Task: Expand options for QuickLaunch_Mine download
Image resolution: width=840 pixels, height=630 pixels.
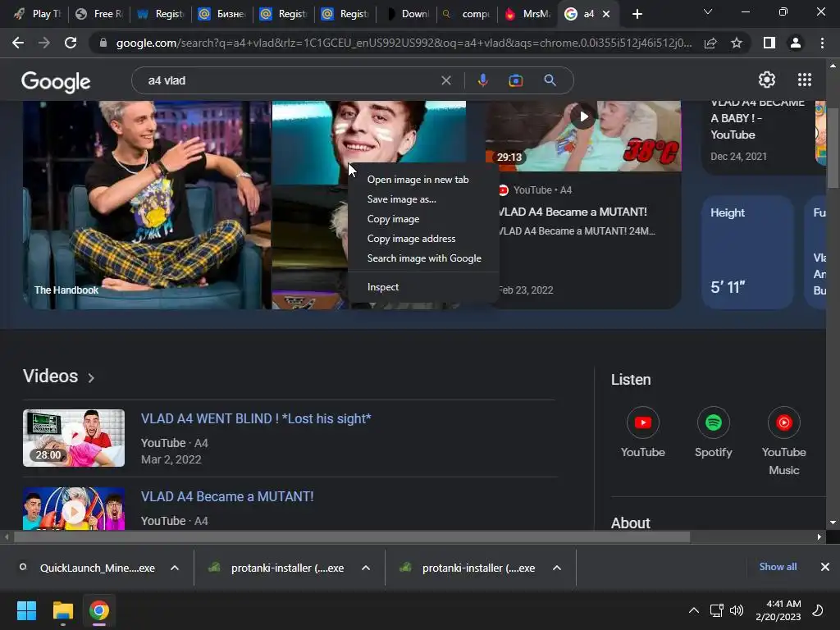Action: (175, 568)
